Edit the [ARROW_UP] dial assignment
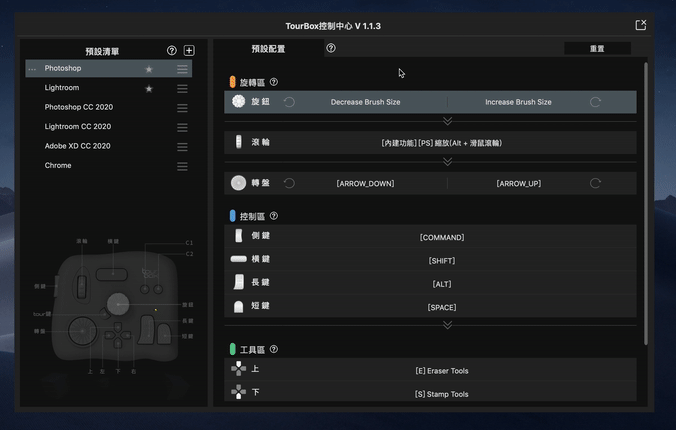 point(518,183)
